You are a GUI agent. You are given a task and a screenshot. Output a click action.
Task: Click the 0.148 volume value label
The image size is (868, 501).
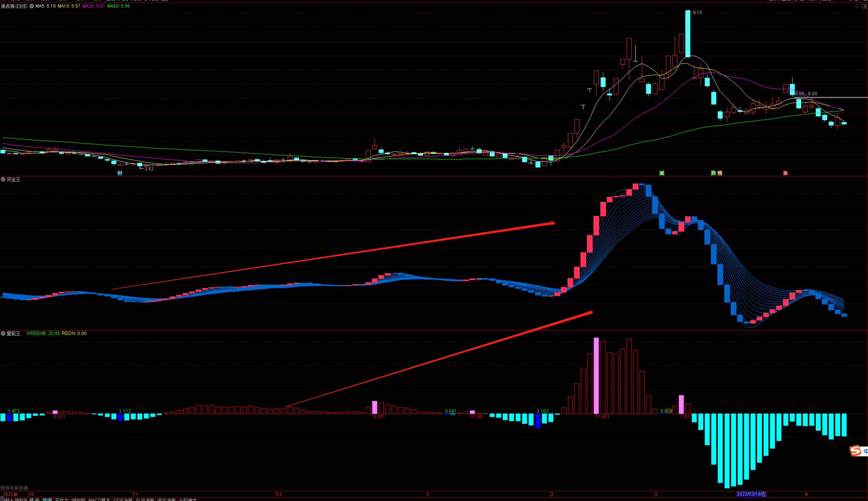point(477,417)
